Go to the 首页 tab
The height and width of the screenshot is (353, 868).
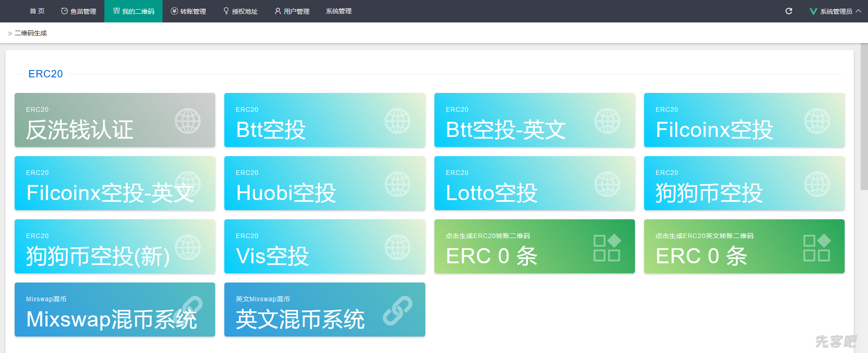[37, 11]
